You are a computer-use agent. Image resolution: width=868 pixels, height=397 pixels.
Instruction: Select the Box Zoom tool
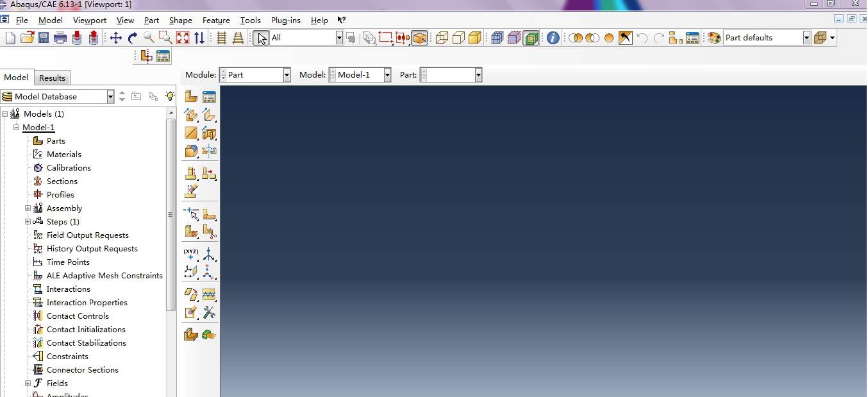click(165, 38)
